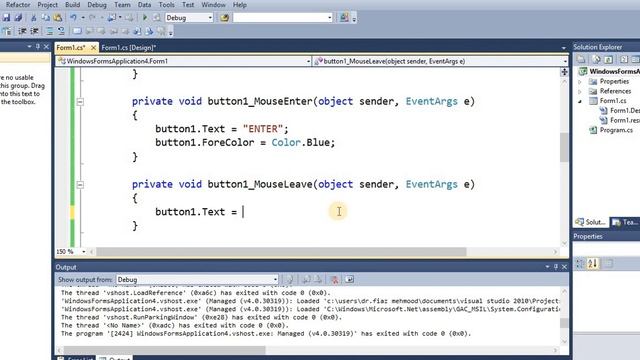640x360 pixels.
Task: Toggle Word Wrap in the Output panel
Action: pos(349,280)
